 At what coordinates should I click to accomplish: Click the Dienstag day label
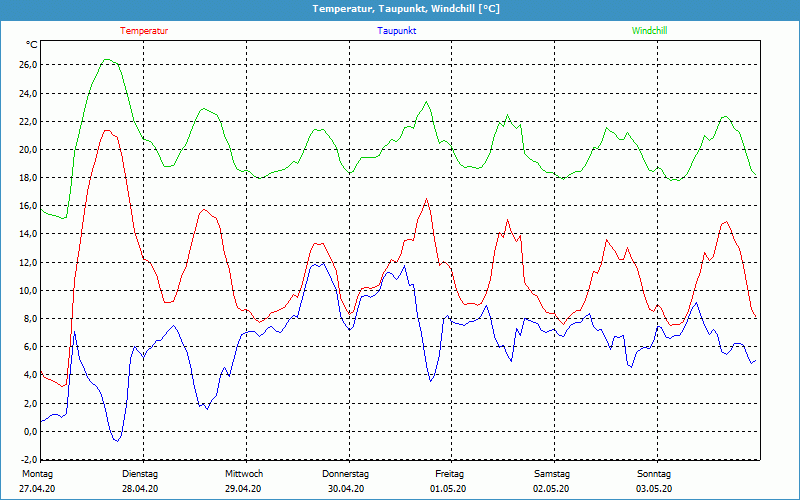[140, 474]
